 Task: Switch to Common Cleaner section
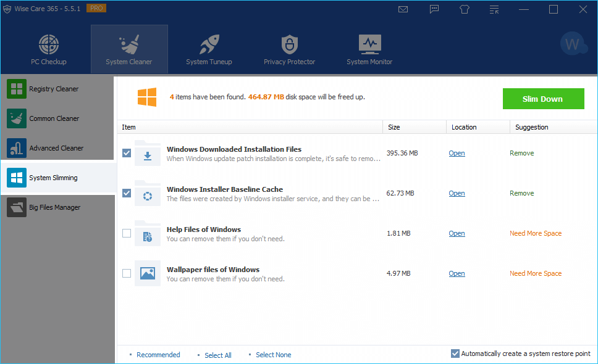57,118
